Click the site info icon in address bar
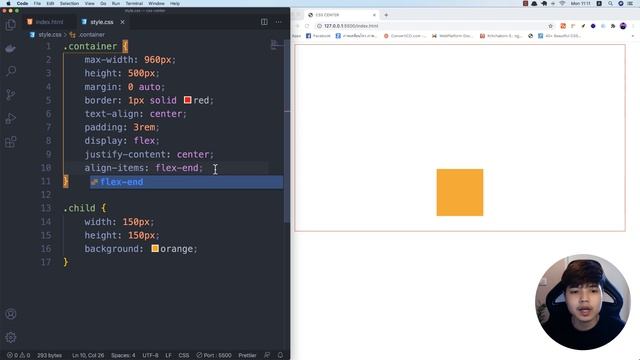640x360 pixels. [320, 26]
